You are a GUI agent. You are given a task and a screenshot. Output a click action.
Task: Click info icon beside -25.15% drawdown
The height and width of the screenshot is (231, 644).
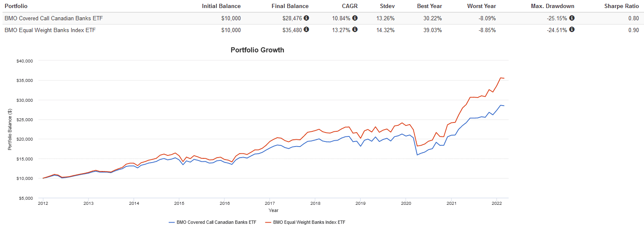[572, 18]
